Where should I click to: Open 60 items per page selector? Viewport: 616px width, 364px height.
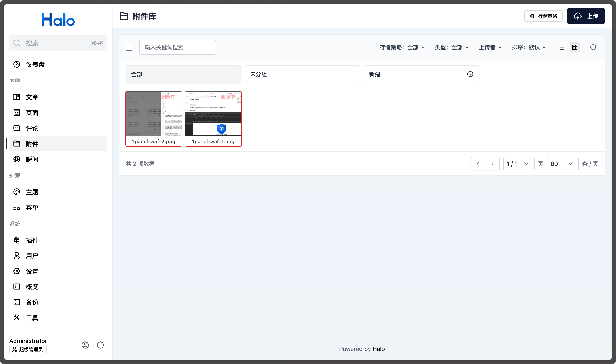tap(562, 164)
